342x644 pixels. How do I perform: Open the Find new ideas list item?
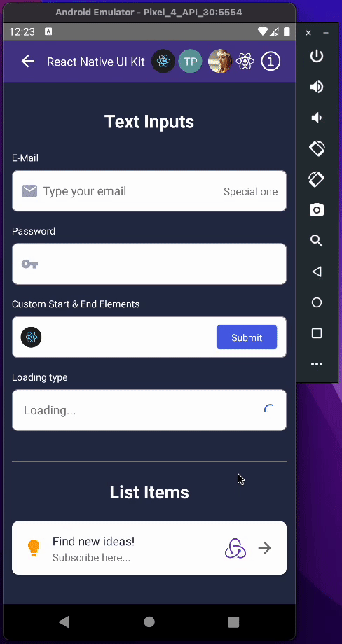[x=149, y=548]
